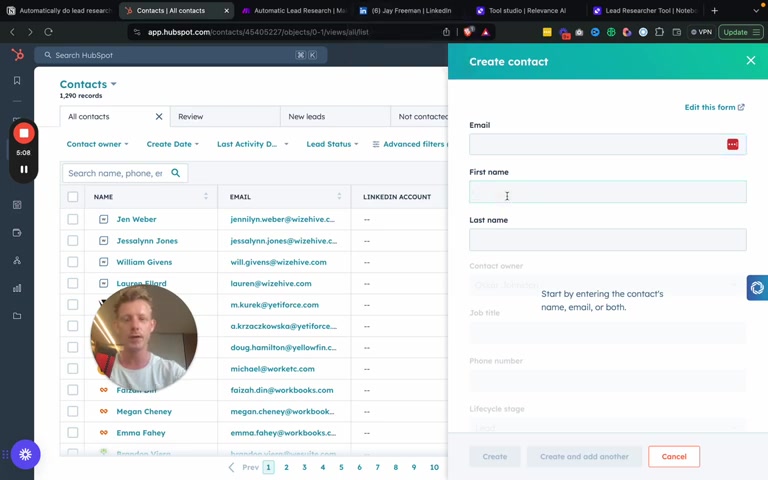The height and width of the screenshot is (480, 768).
Task: Click the browser Update button
Action: 741,32
